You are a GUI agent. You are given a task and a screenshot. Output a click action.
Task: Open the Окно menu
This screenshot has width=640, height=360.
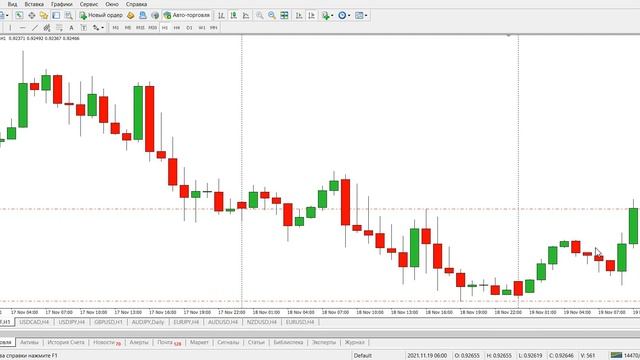112,4
